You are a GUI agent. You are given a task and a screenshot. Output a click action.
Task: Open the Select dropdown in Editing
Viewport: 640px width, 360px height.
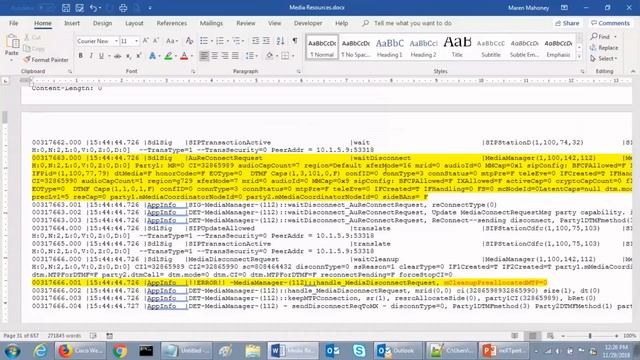tap(604, 59)
